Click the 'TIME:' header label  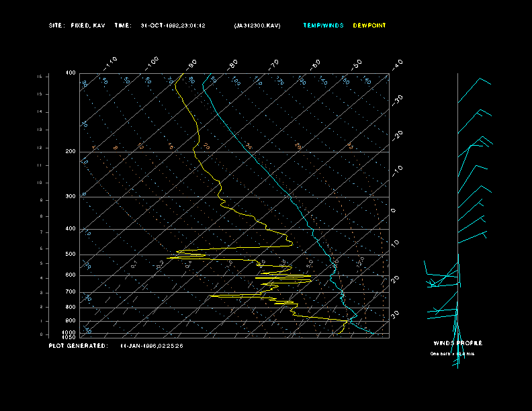click(123, 26)
